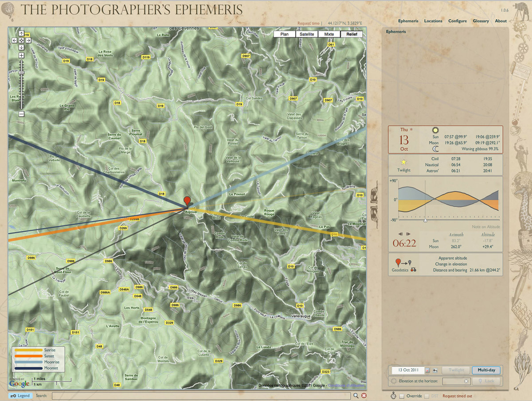Click the date field 13 Oct 2011
Viewport: 532px width, 401px height.
(x=408, y=370)
